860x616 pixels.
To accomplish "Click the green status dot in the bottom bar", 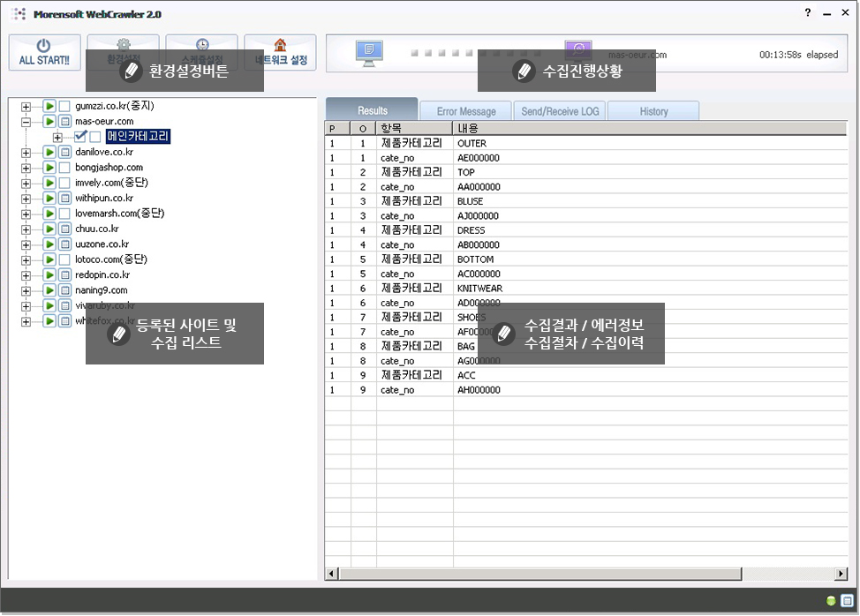I will point(831,601).
